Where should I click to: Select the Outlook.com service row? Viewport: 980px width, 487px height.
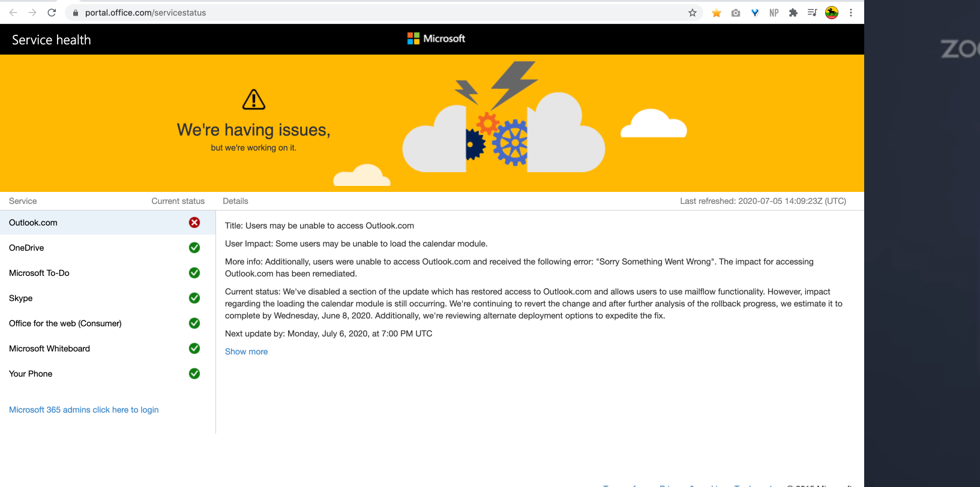point(107,223)
